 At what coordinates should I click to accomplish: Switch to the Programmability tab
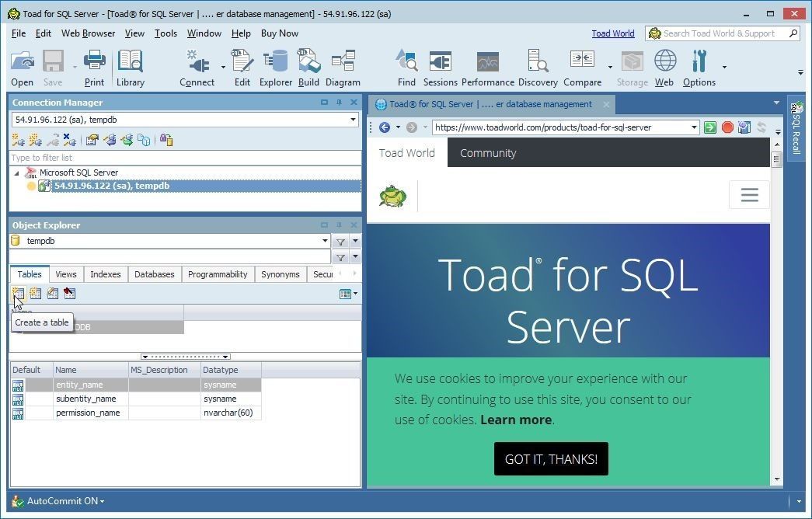pos(218,274)
